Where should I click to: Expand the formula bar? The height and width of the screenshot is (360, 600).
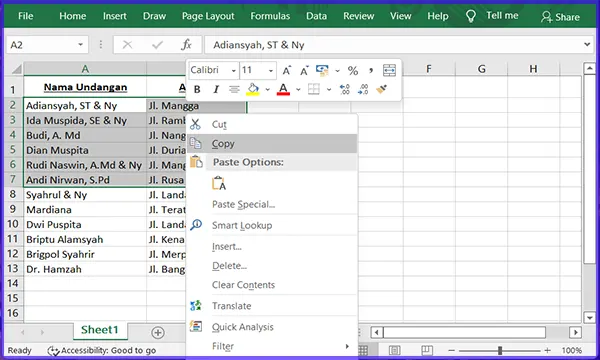tap(587, 44)
